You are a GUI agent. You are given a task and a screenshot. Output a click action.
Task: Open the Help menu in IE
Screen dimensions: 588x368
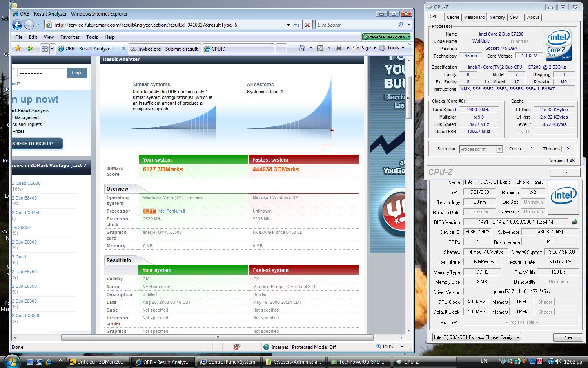coord(109,37)
